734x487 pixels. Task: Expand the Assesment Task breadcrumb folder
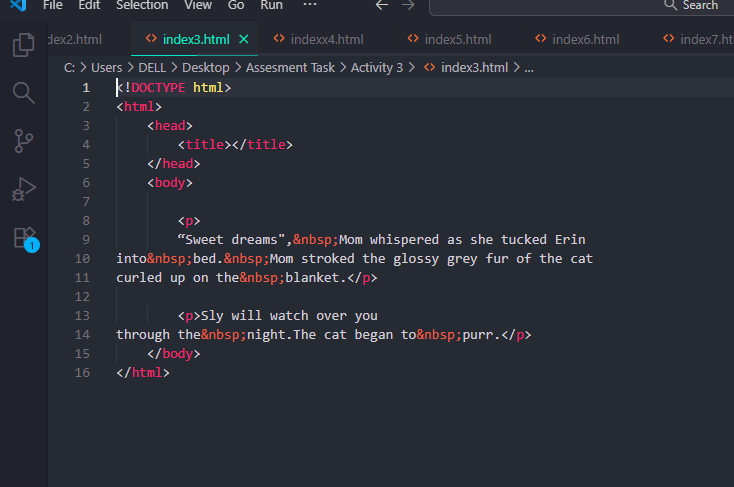click(x=290, y=68)
